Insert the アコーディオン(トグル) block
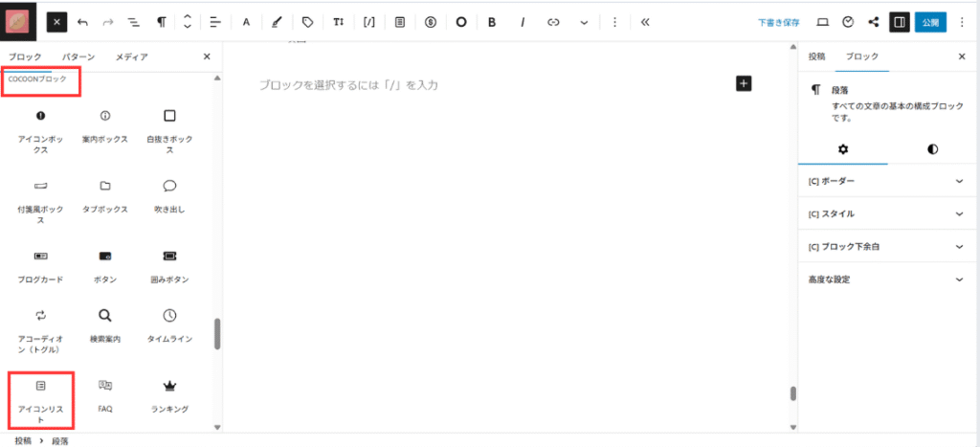 click(x=40, y=331)
